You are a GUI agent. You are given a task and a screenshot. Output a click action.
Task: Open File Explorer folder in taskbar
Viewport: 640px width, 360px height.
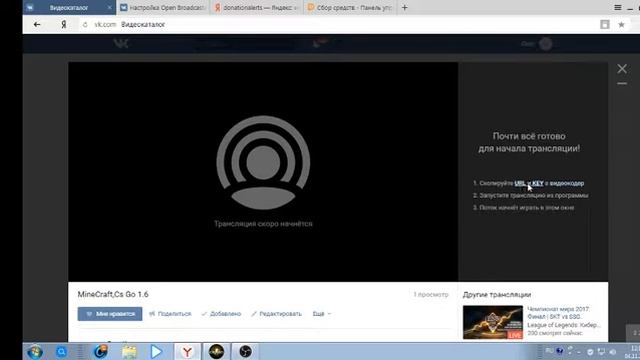click(x=129, y=351)
